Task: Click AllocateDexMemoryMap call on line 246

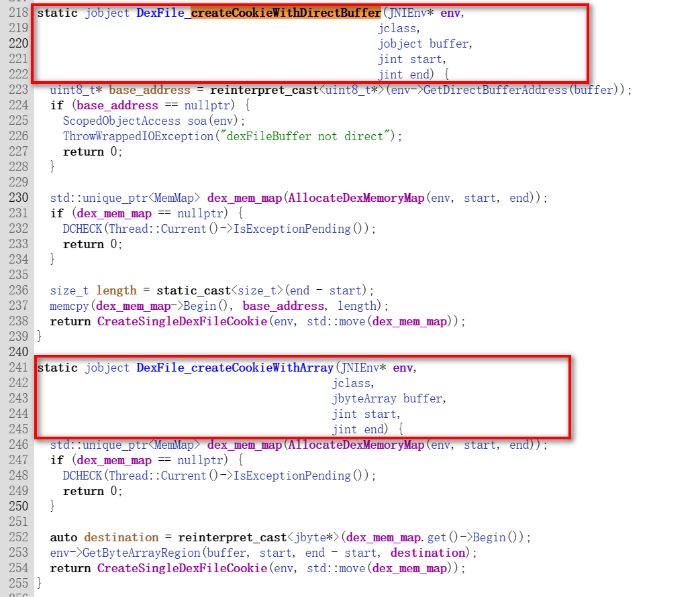Action: tap(356, 445)
